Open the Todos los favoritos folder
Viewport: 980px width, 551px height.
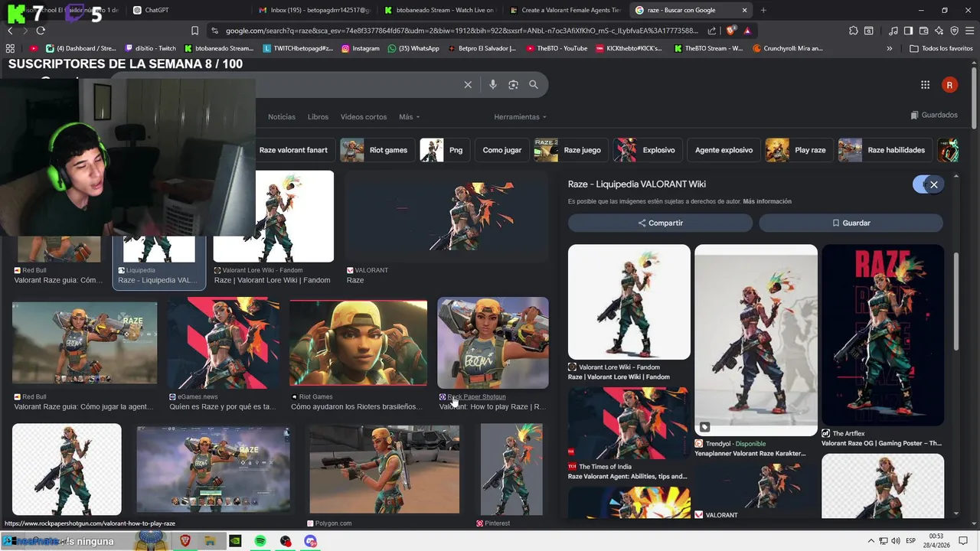[941, 48]
